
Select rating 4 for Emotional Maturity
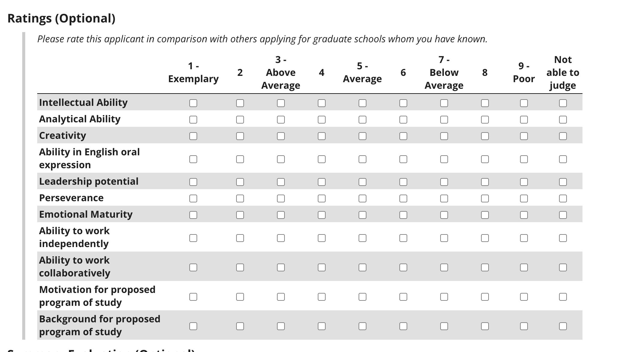click(322, 215)
